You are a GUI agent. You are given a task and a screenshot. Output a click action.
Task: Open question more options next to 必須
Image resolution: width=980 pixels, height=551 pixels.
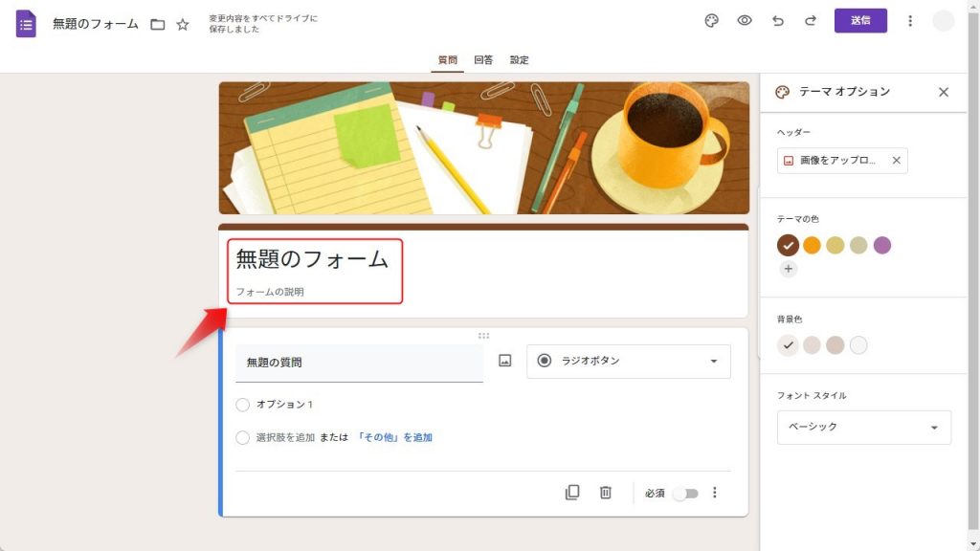714,493
